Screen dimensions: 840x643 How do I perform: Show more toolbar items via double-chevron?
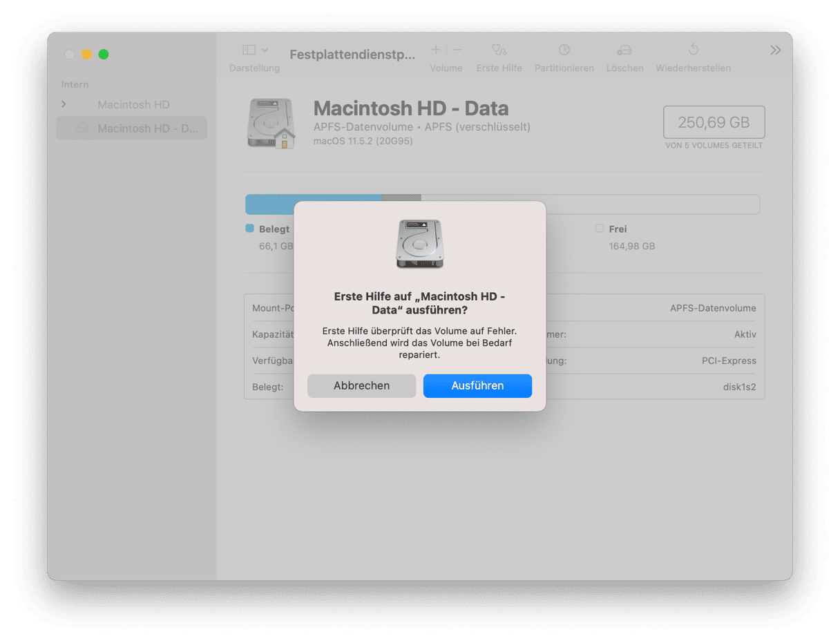tap(776, 50)
